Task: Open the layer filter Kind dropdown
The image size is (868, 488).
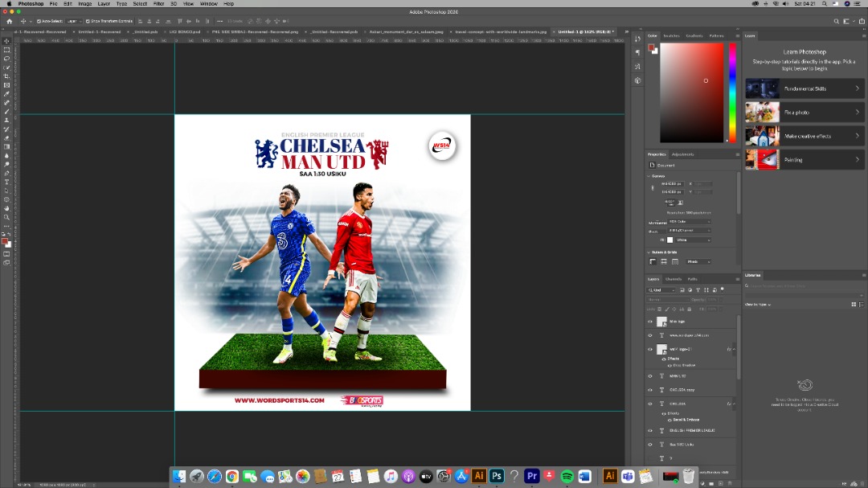Action: (661, 290)
